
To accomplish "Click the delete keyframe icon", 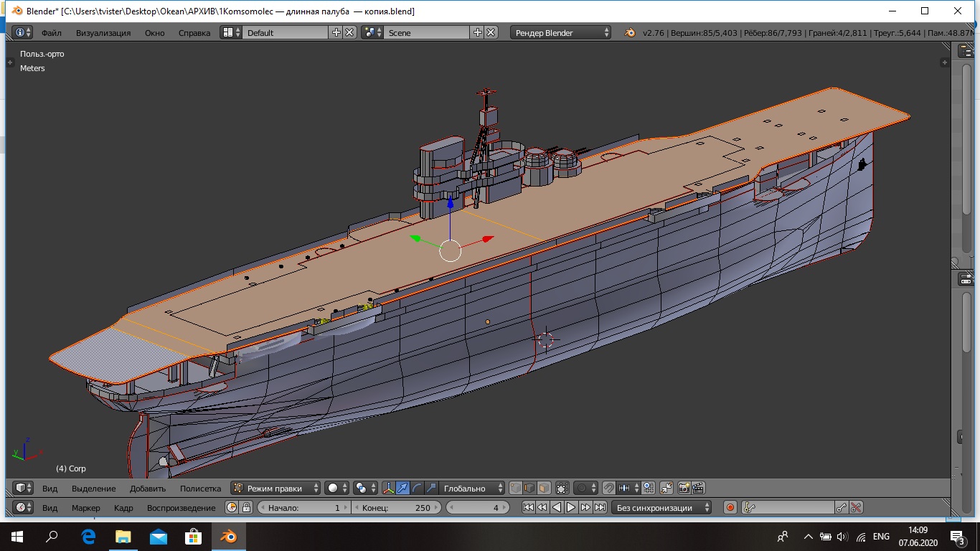I will point(856,507).
